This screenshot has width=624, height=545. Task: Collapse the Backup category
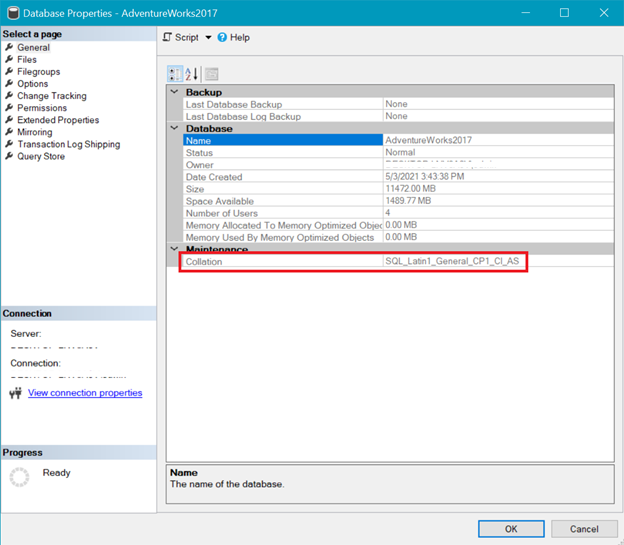pos(174,92)
